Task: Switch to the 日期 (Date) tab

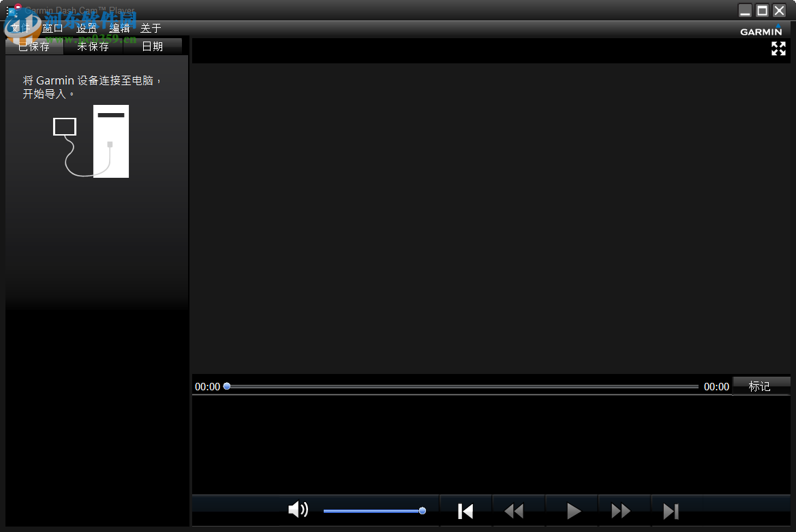Action: click(x=152, y=47)
